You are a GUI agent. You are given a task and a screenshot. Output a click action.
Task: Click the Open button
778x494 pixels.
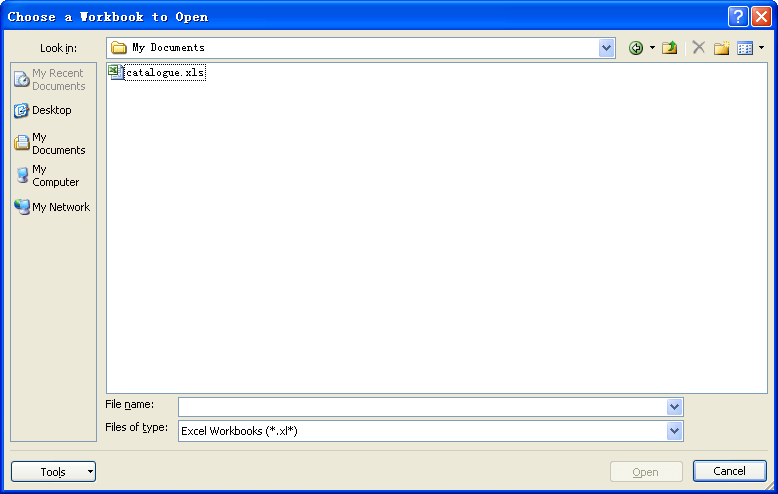coord(646,472)
